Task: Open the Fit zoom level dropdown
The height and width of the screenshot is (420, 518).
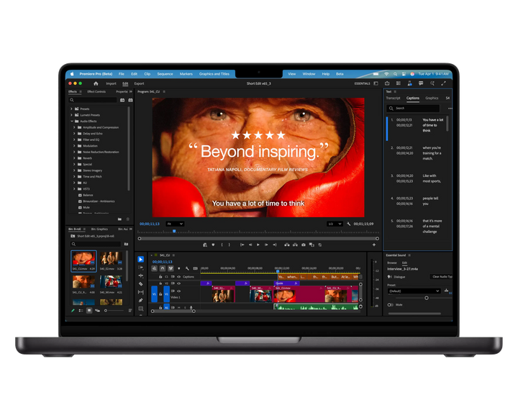Action: tap(176, 224)
